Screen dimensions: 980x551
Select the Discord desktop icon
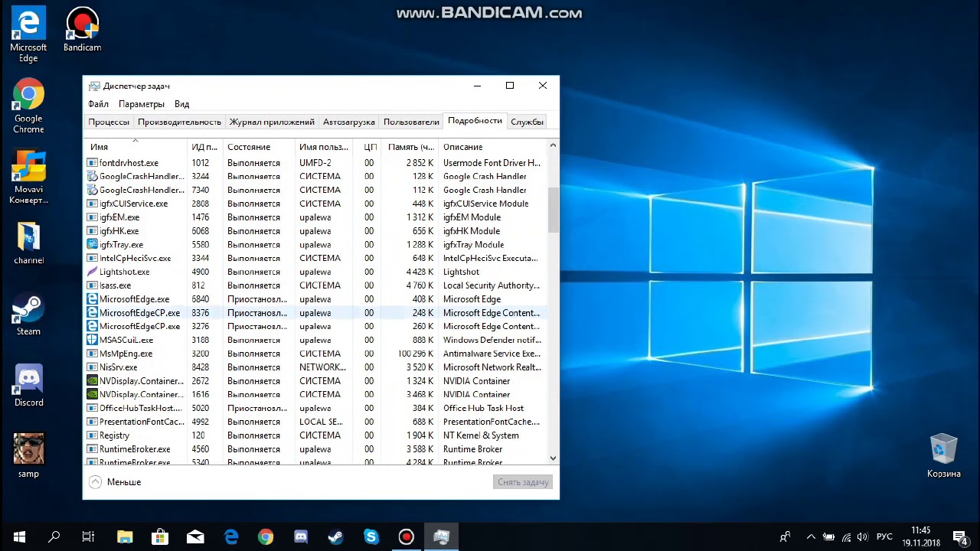pos(28,386)
